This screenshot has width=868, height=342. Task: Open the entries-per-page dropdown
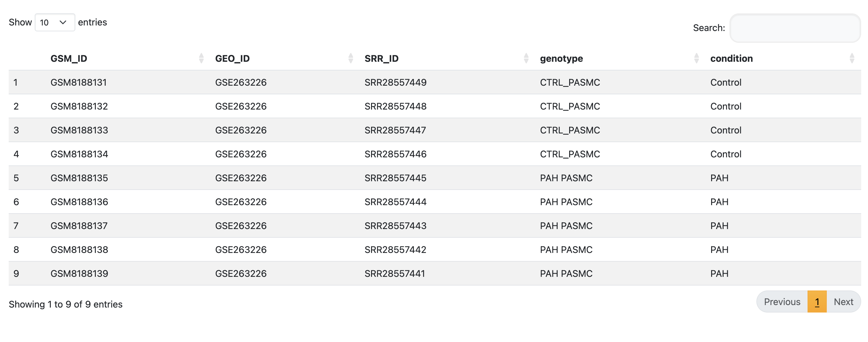(x=55, y=23)
